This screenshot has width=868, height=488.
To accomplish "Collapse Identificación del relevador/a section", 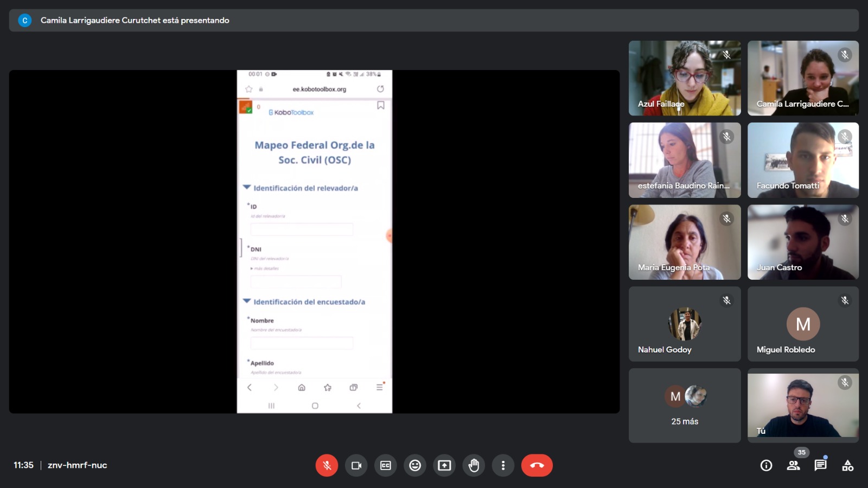I will pos(247,188).
